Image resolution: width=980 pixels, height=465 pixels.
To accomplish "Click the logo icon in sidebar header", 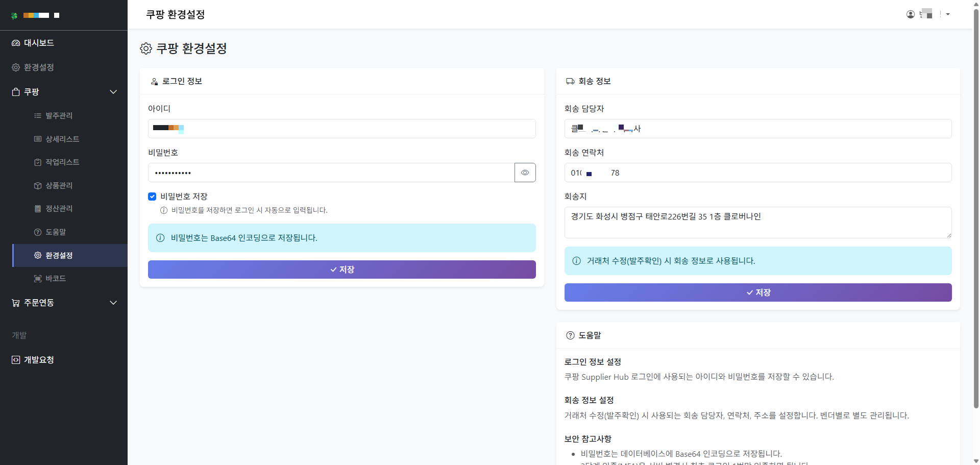I will tap(14, 15).
